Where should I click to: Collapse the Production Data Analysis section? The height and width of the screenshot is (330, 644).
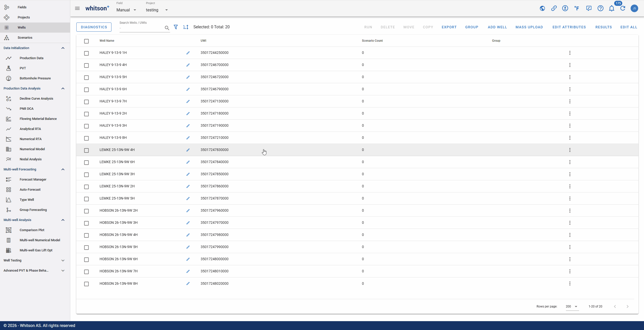[x=63, y=89]
